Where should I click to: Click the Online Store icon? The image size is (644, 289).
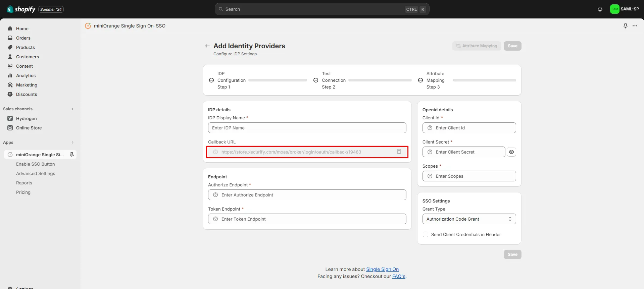click(10, 128)
